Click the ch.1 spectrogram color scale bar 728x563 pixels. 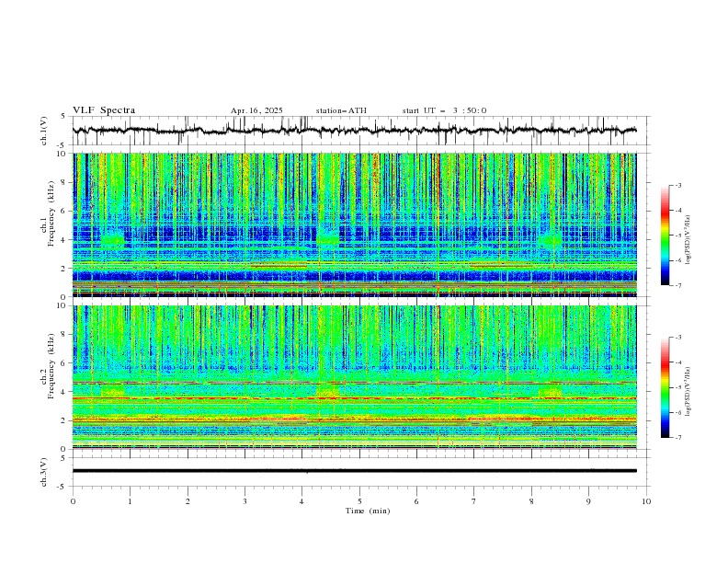click(665, 236)
